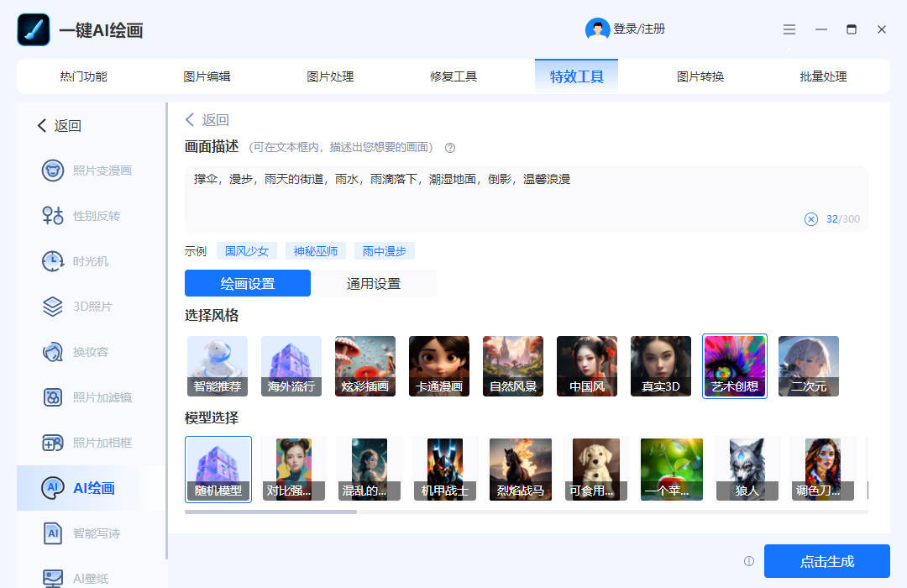
Task: Click the info icon next to 点击生成
Action: click(749, 561)
